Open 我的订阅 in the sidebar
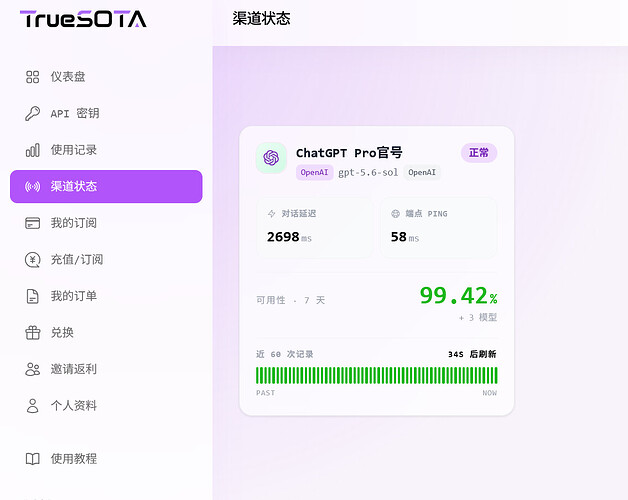This screenshot has width=628, height=500. [x=106, y=223]
